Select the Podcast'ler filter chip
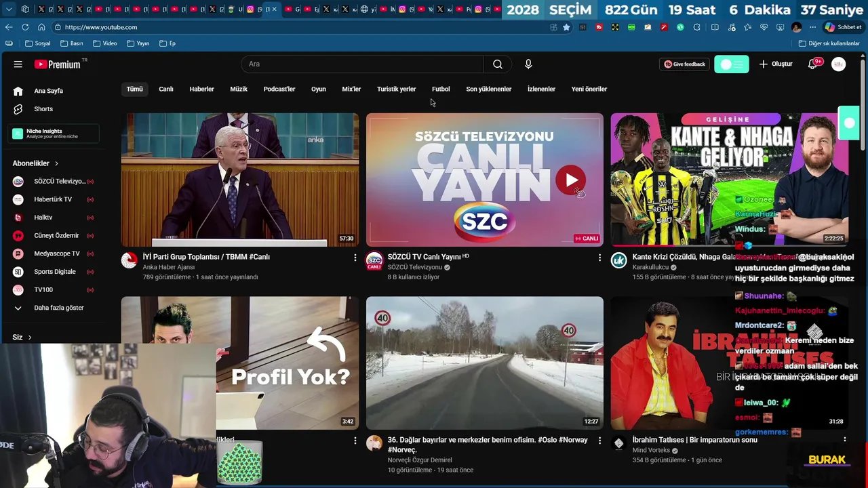 tap(279, 89)
